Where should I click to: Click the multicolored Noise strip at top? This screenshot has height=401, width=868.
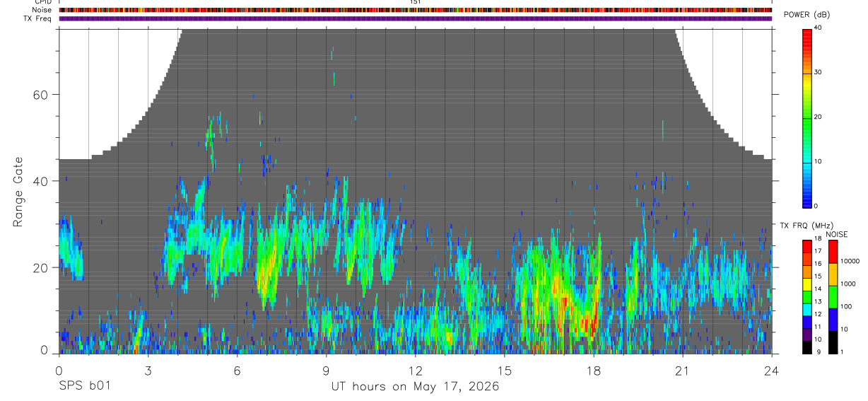pyautogui.click(x=415, y=10)
